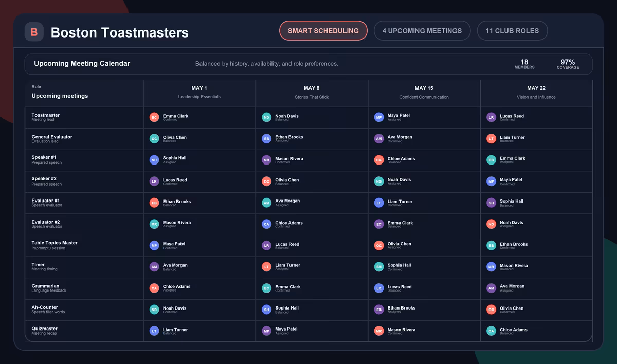This screenshot has width=617, height=364.
Task: Click Emma Clark's EC avatar under May 1 Toastmaster
Action: [154, 117]
